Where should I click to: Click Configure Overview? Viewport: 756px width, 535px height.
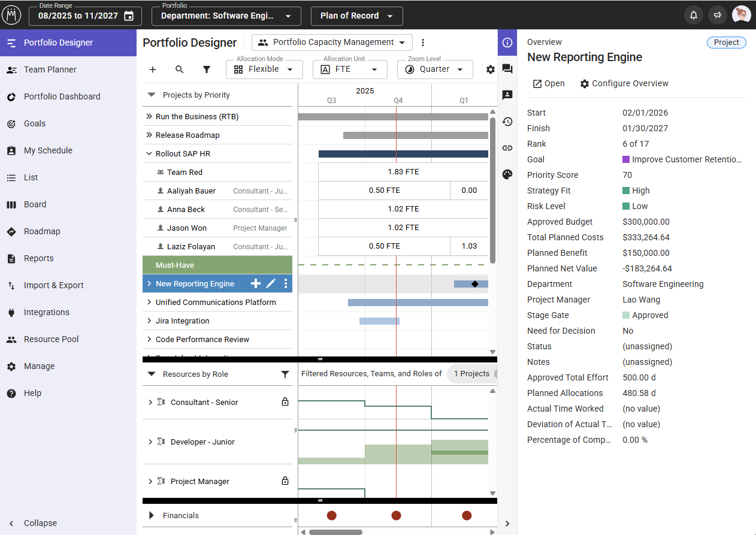pyautogui.click(x=624, y=84)
